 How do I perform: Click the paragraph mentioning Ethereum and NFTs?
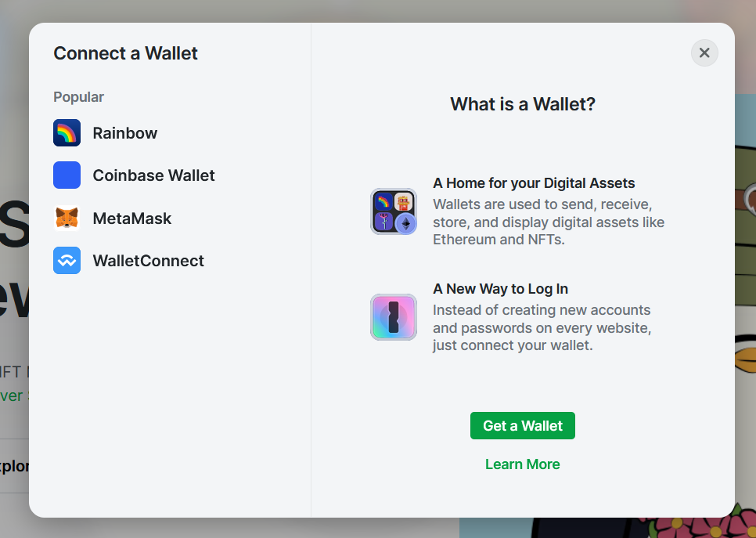[549, 222]
